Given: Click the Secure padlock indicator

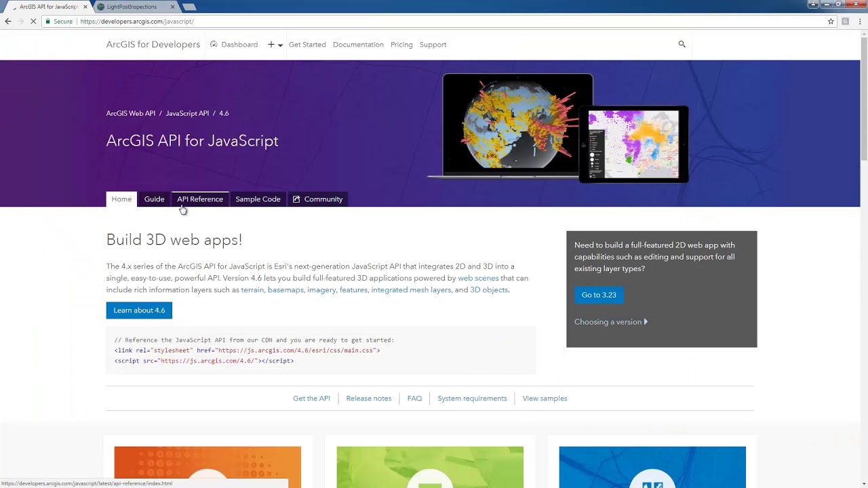Looking at the screenshot, I should 59,22.
